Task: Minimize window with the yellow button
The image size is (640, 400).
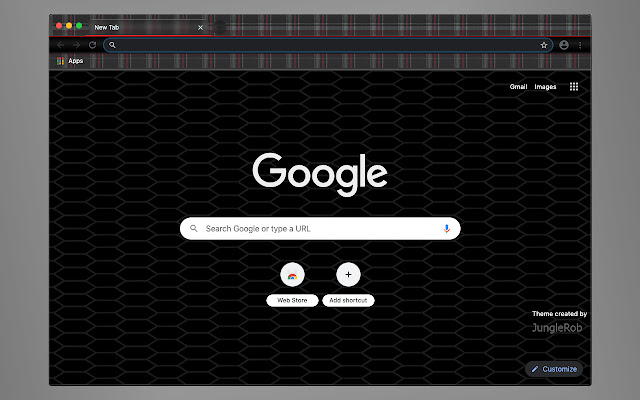Action: 69,26
